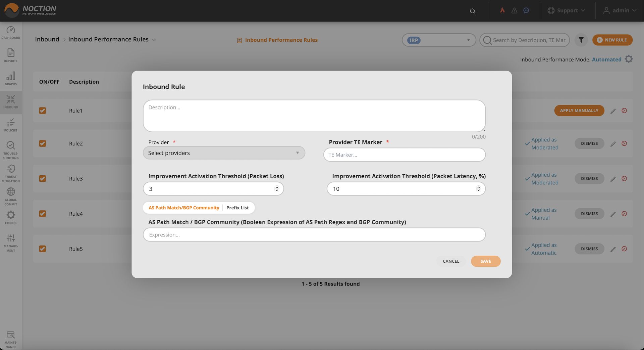Click the Expression input field
Image resolution: width=644 pixels, height=350 pixels.
click(x=314, y=235)
